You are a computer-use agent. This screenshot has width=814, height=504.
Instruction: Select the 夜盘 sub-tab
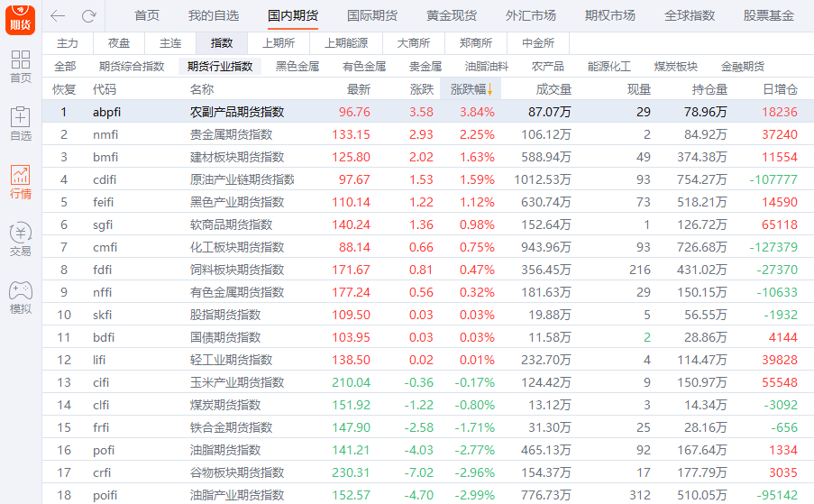pos(119,43)
